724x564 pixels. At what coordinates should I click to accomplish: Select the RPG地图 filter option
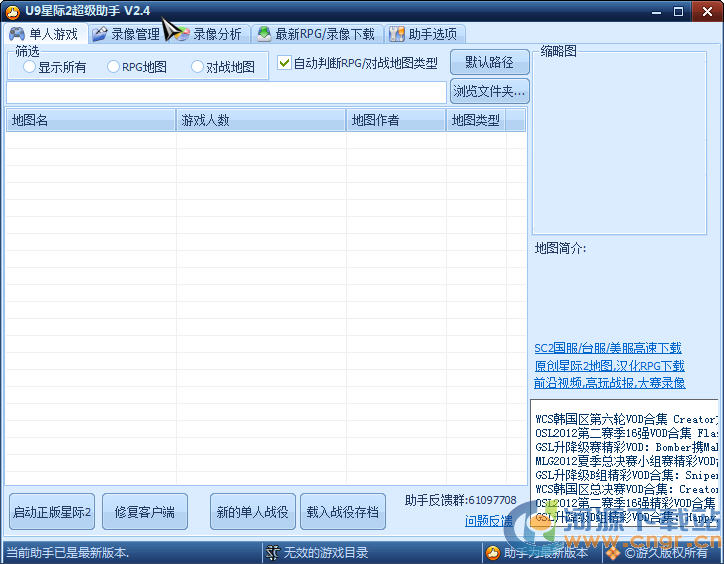[x=113, y=68]
